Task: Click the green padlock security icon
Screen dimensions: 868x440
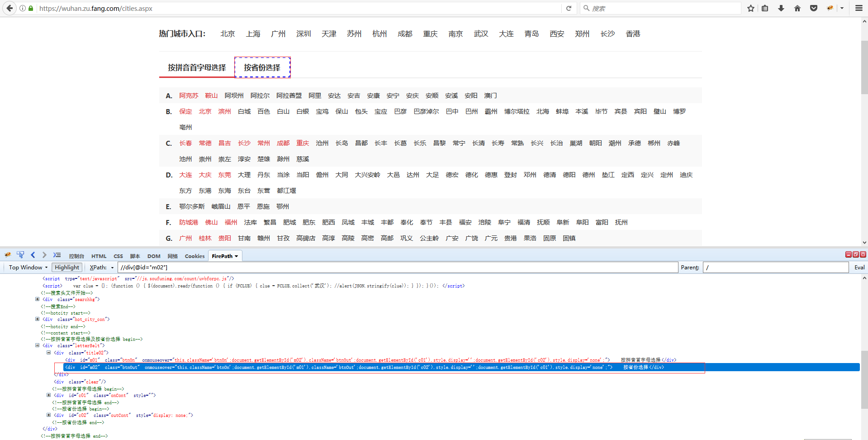Action: tap(31, 8)
